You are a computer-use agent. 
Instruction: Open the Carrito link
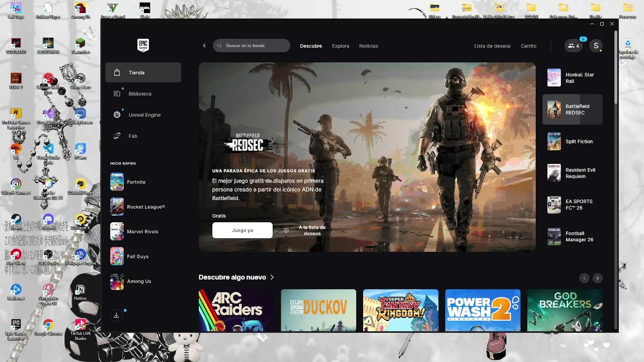click(x=528, y=46)
